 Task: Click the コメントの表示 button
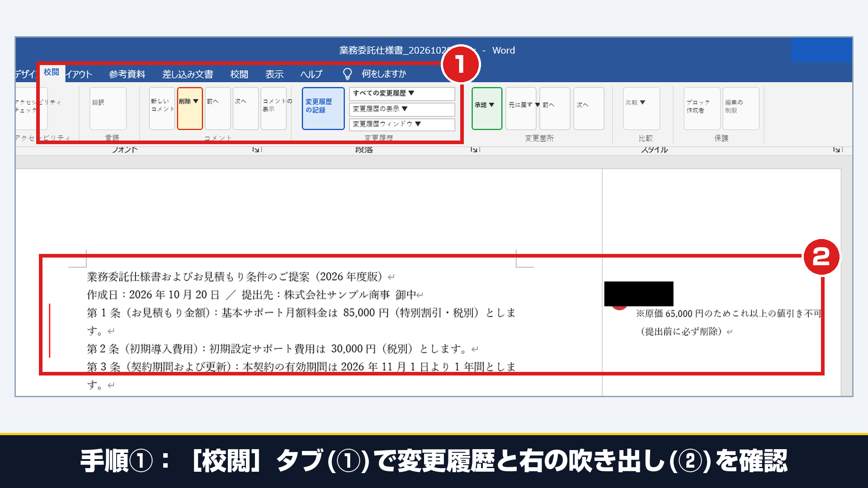point(274,108)
